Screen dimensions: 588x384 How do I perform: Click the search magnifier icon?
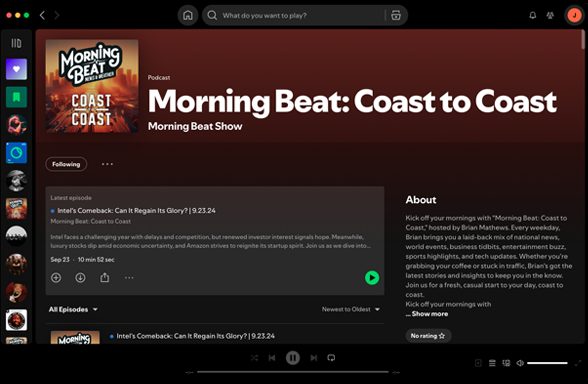[212, 15]
